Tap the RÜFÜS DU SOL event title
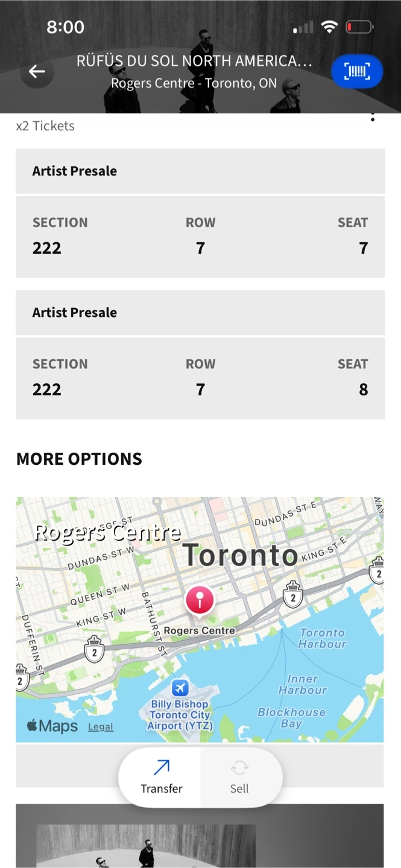401x868 pixels. [194, 61]
